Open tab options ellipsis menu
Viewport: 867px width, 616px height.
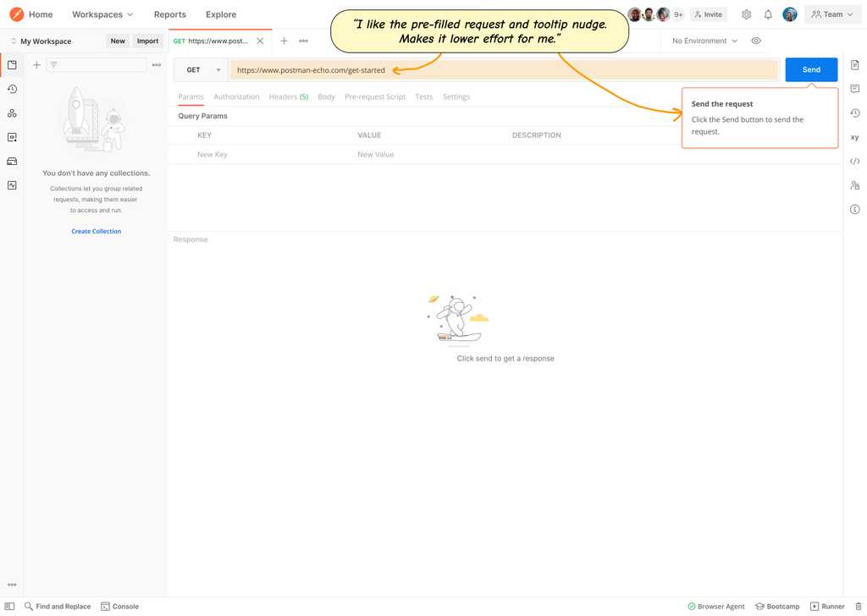point(304,41)
